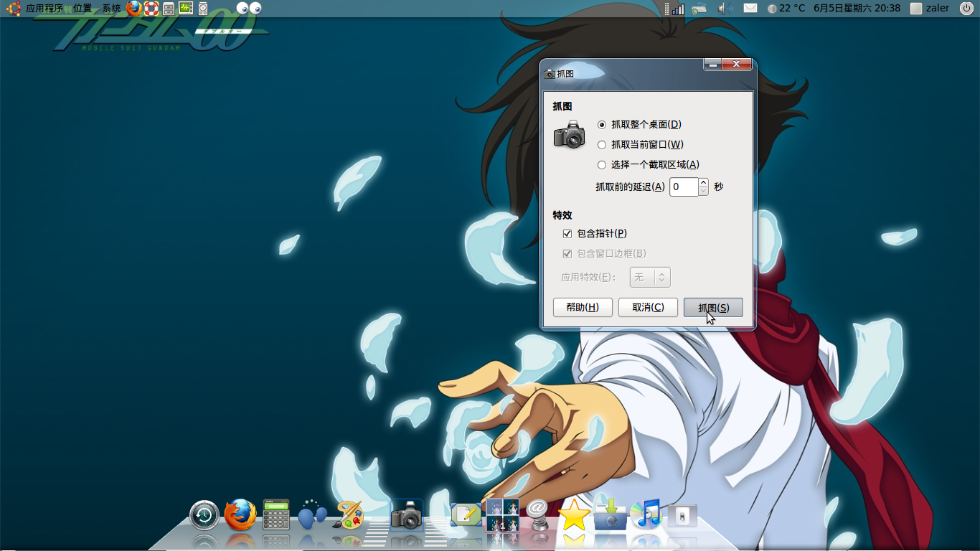This screenshot has height=551, width=980.
Task: Open the system monitor icon in top panel
Action: click(186, 9)
